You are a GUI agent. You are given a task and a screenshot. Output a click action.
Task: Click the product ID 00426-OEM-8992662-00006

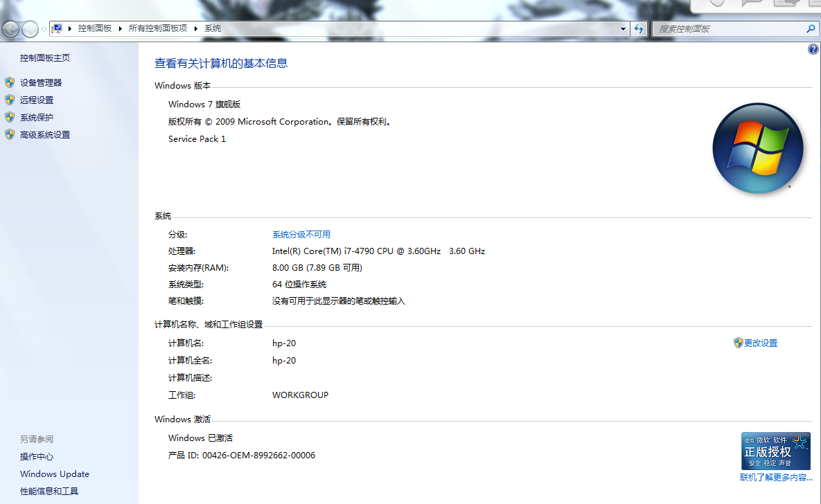point(258,456)
